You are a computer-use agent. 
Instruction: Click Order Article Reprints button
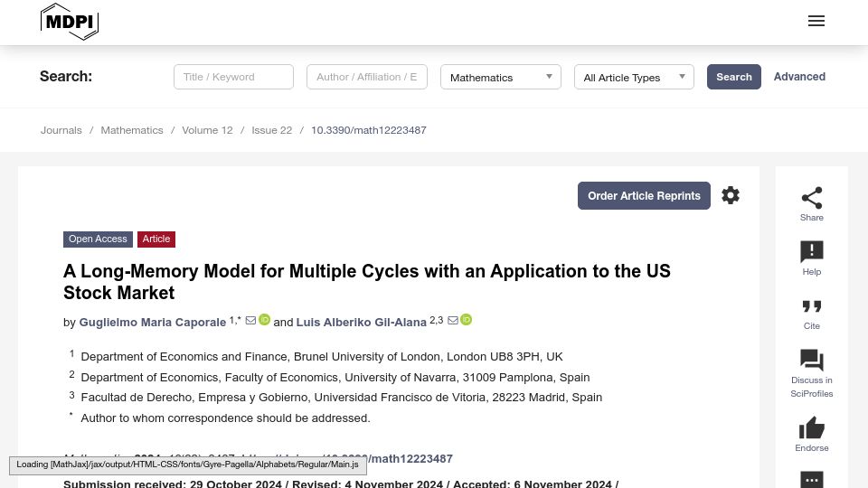[x=644, y=196]
